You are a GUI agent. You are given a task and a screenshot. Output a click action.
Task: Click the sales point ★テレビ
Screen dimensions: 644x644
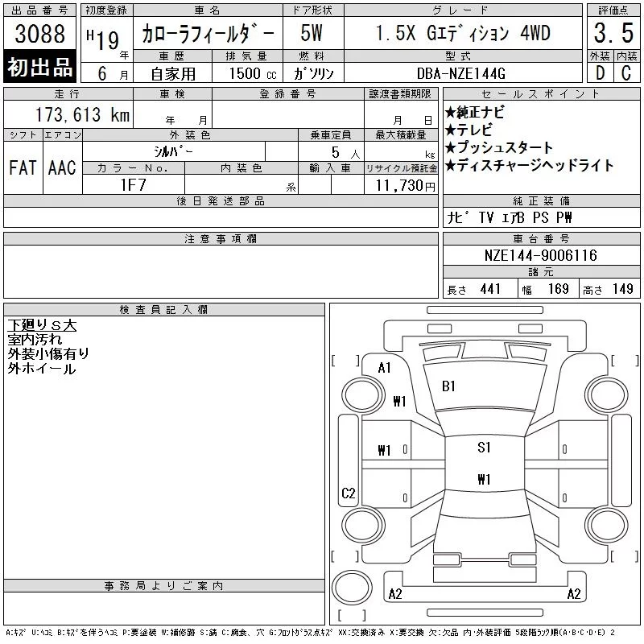pyautogui.click(x=469, y=130)
